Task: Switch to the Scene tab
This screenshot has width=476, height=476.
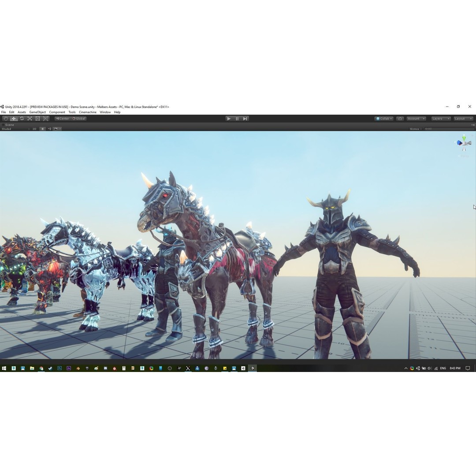Action: coord(8,125)
